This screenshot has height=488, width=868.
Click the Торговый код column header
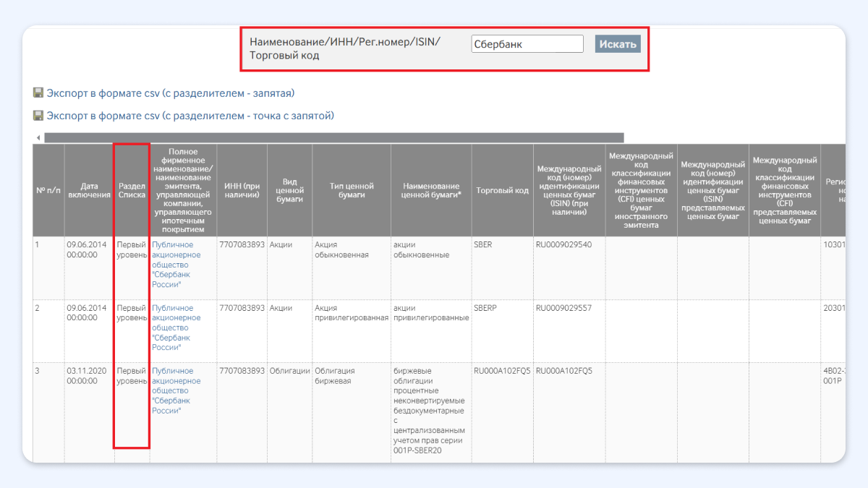pos(502,191)
